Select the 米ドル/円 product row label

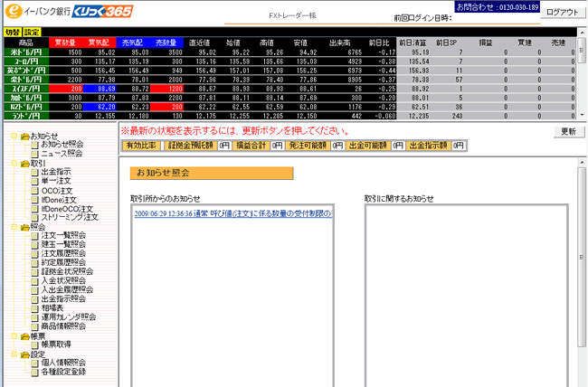point(26,52)
